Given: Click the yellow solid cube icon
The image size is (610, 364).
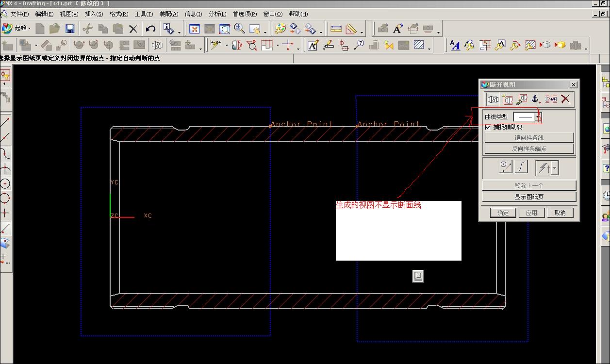Looking at the screenshot, I should click(561, 45).
